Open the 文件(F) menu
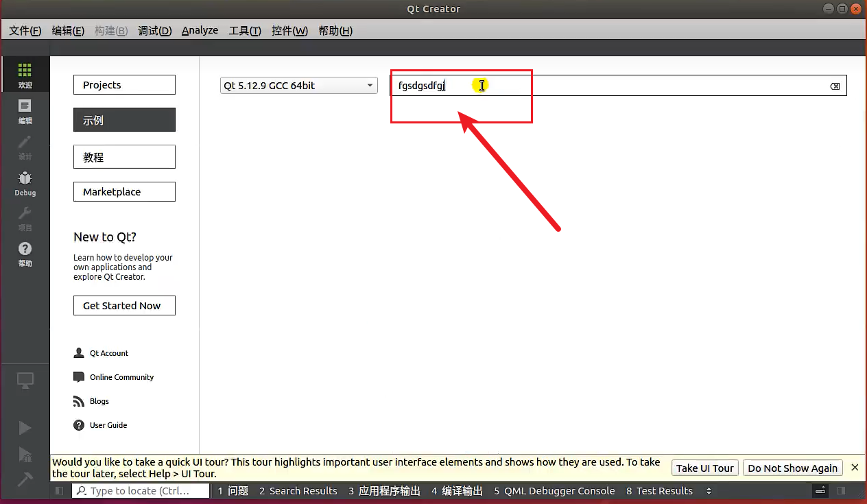867x504 pixels. [x=25, y=31]
